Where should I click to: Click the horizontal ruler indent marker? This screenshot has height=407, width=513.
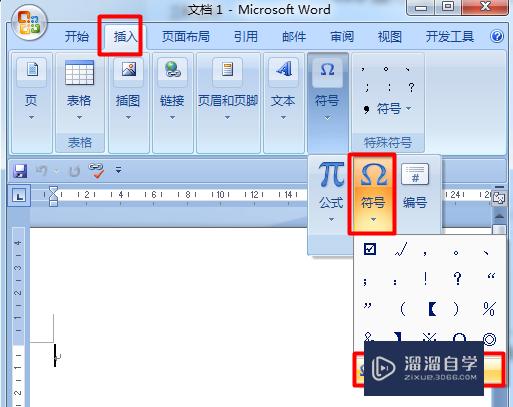pos(53,196)
